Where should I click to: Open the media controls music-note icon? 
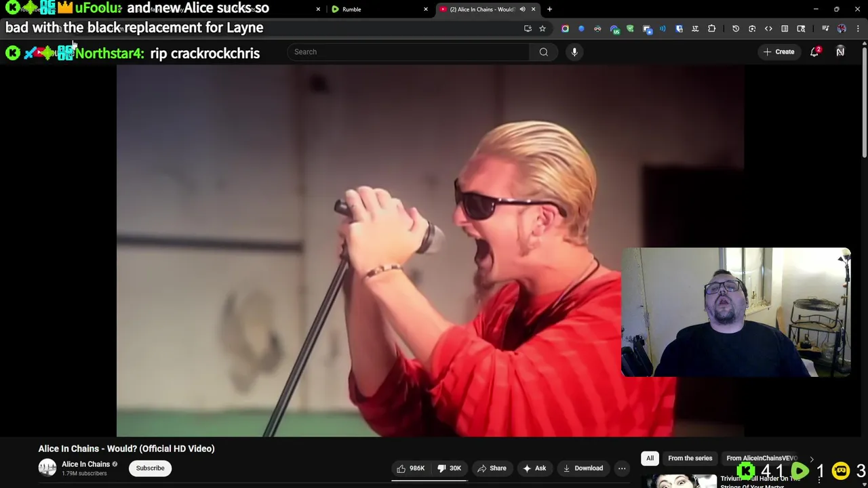(825, 28)
